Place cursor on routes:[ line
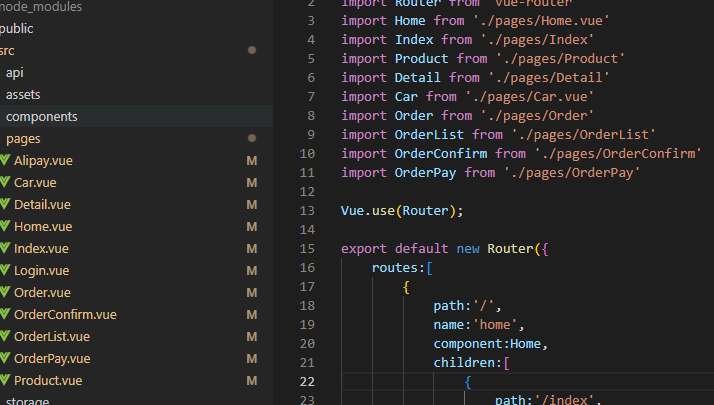 pos(402,268)
